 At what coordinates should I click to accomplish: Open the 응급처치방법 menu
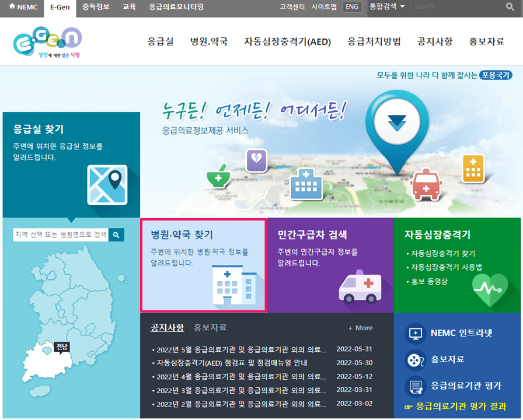coord(374,41)
